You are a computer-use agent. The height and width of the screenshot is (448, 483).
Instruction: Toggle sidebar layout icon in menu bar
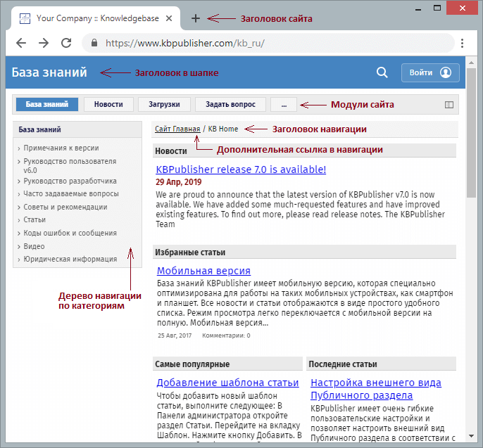[449, 105]
